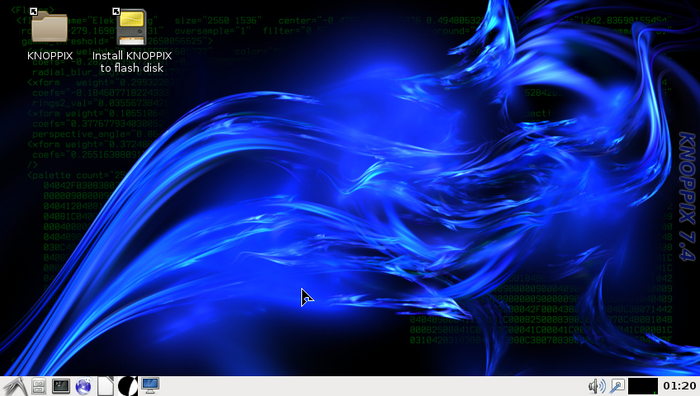Click the empty middle area of the taskbar
Image resolution: width=700 pixels, height=396 pixels.
pos(371,386)
